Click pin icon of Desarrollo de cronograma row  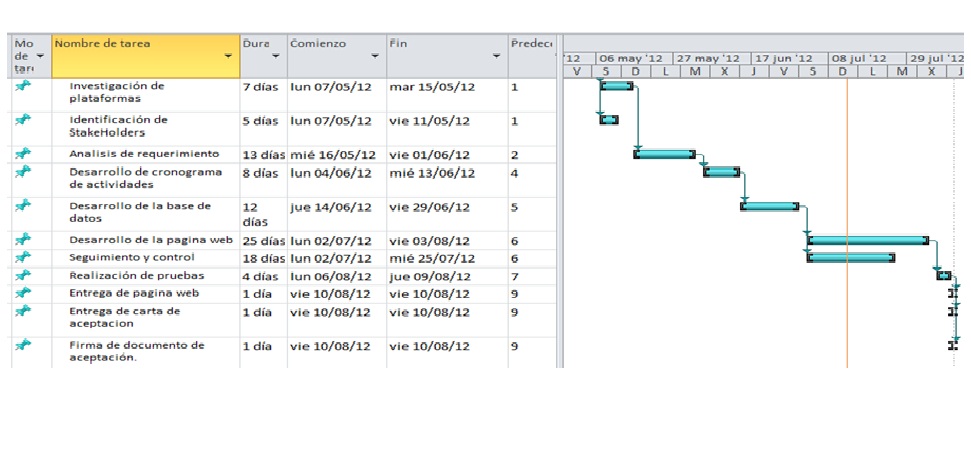[x=24, y=171]
